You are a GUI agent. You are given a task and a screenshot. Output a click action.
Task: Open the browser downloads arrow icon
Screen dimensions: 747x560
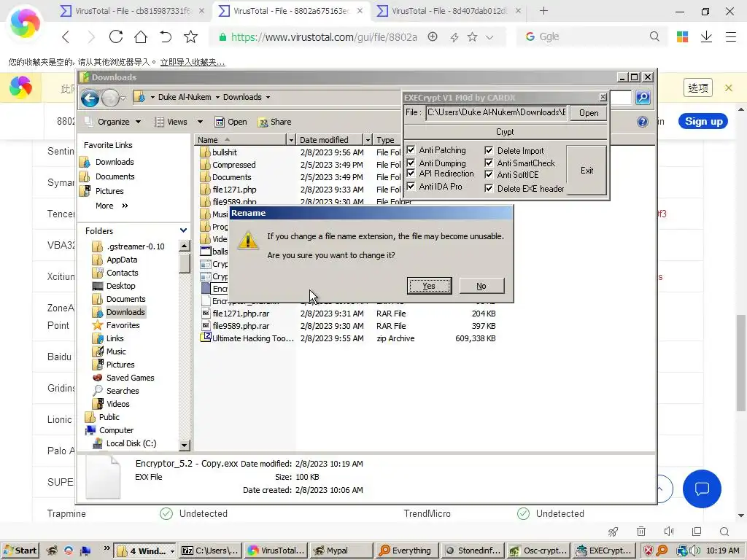point(706,36)
